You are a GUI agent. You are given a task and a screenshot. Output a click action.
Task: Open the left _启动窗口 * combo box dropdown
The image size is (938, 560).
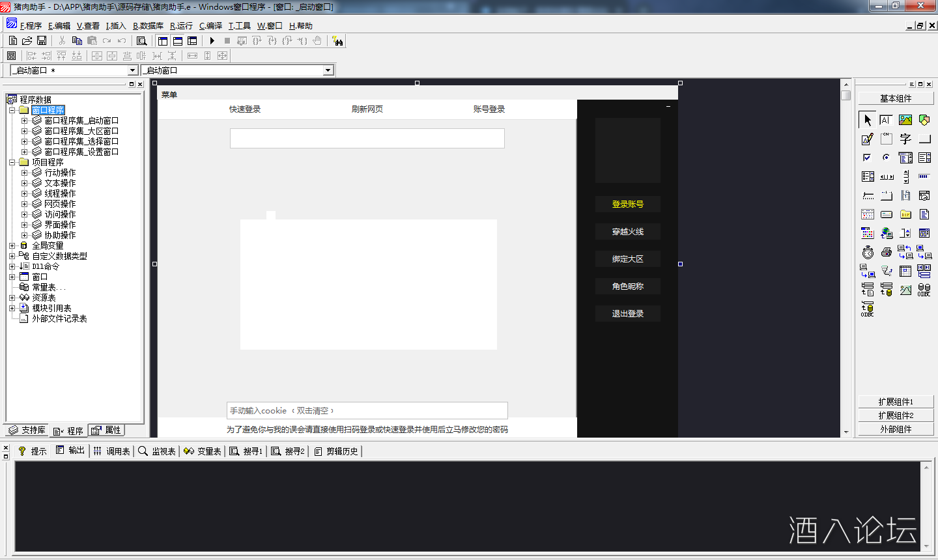(132, 70)
